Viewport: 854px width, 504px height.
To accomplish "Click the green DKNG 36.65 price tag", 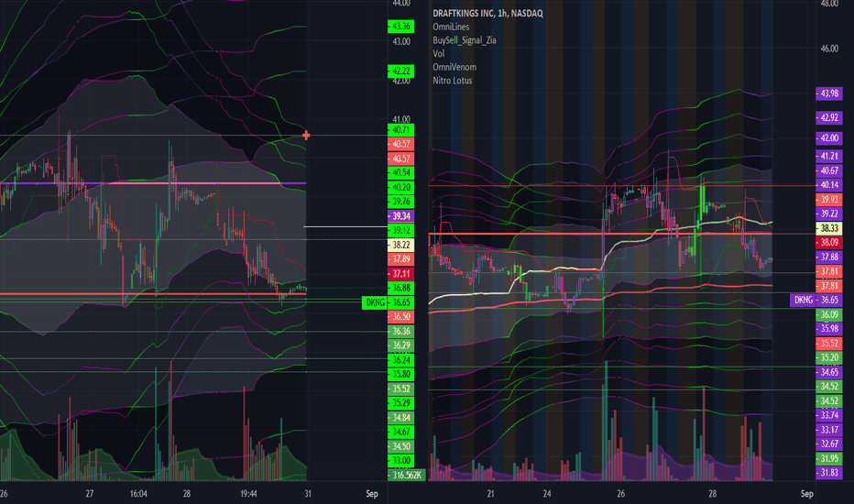I will (x=388, y=302).
